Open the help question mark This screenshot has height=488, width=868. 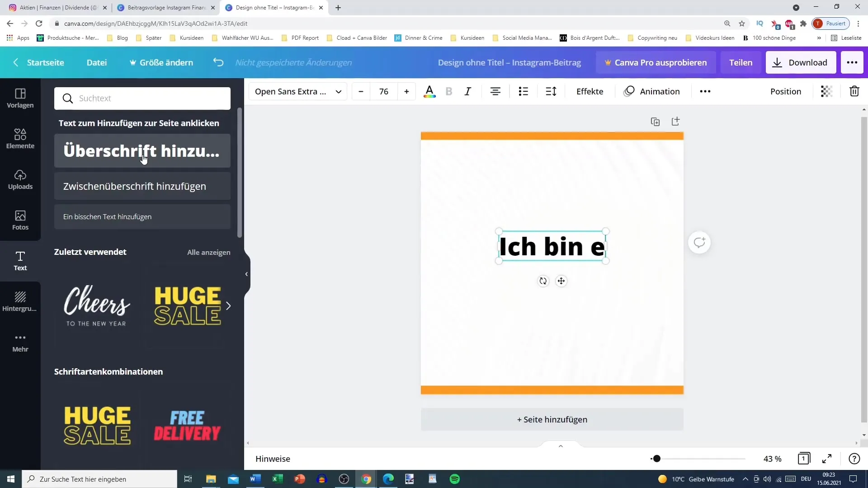[x=854, y=459]
